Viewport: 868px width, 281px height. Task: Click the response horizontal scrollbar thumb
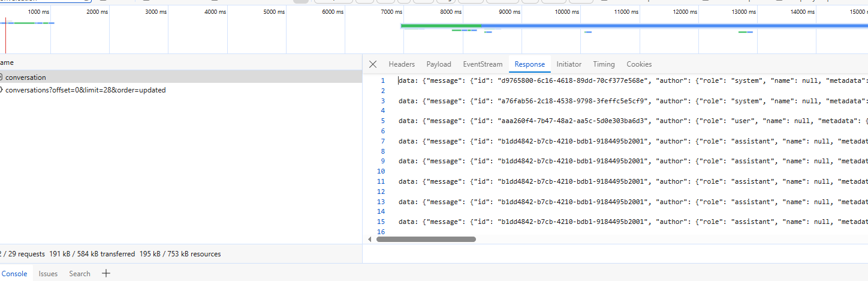coord(426,239)
